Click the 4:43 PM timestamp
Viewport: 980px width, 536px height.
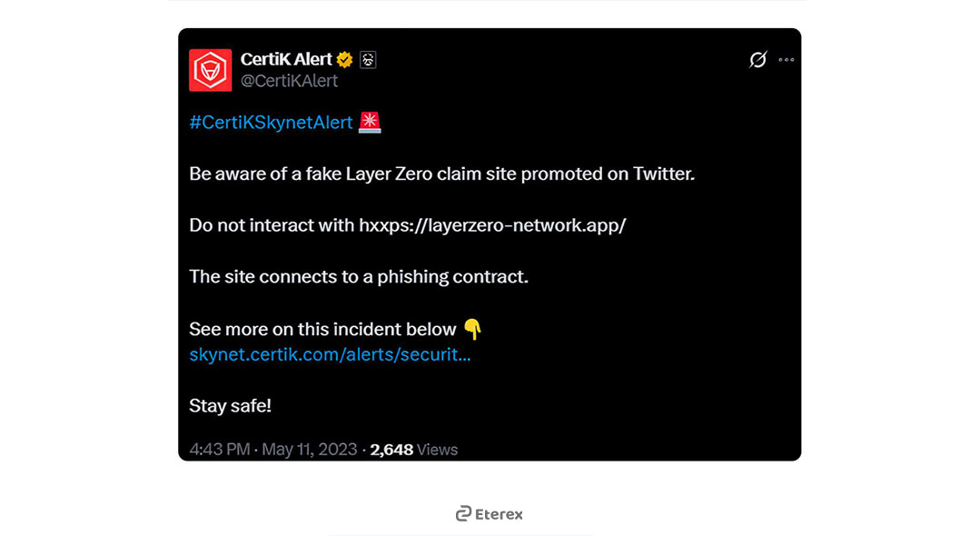click(220, 450)
